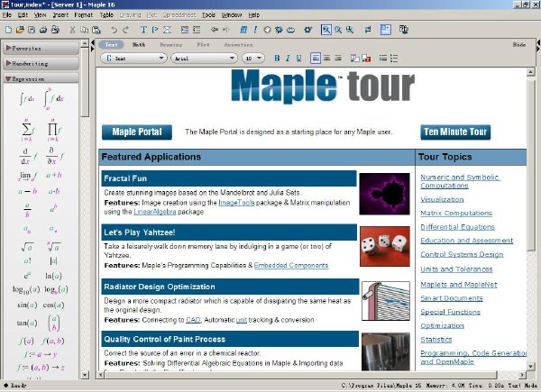Set zoom to 100% with the first magnifier icon
This screenshot has width=541, height=392.
326,30
